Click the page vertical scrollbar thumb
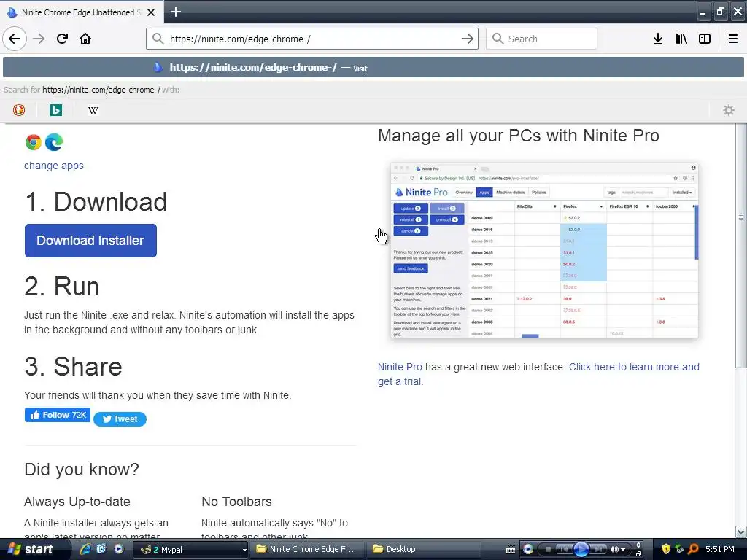Screen dimensions: 747x560 point(741,245)
